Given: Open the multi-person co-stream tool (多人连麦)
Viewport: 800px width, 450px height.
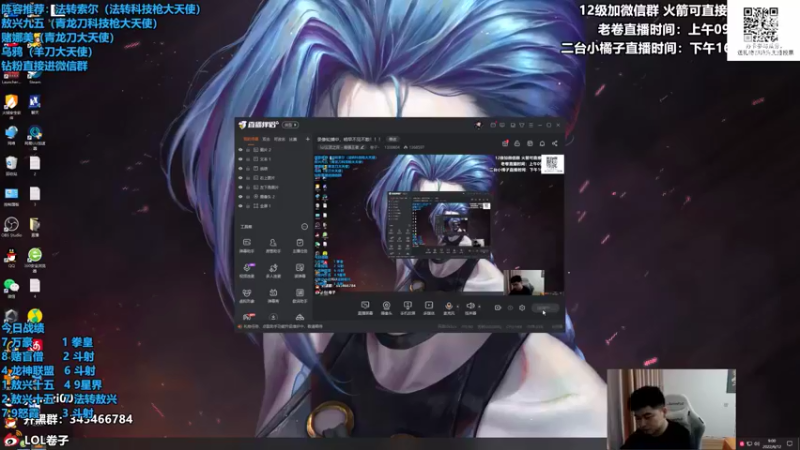Looking at the screenshot, I should [273, 270].
